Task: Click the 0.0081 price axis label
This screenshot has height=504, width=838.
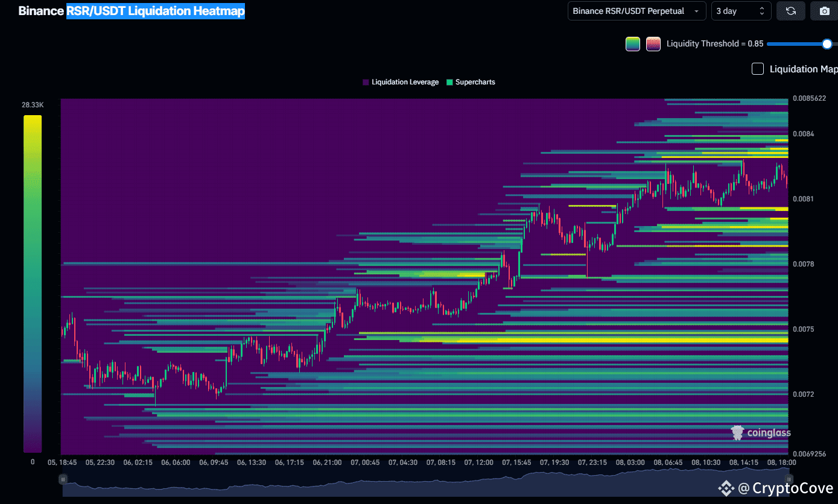Action: click(x=803, y=199)
